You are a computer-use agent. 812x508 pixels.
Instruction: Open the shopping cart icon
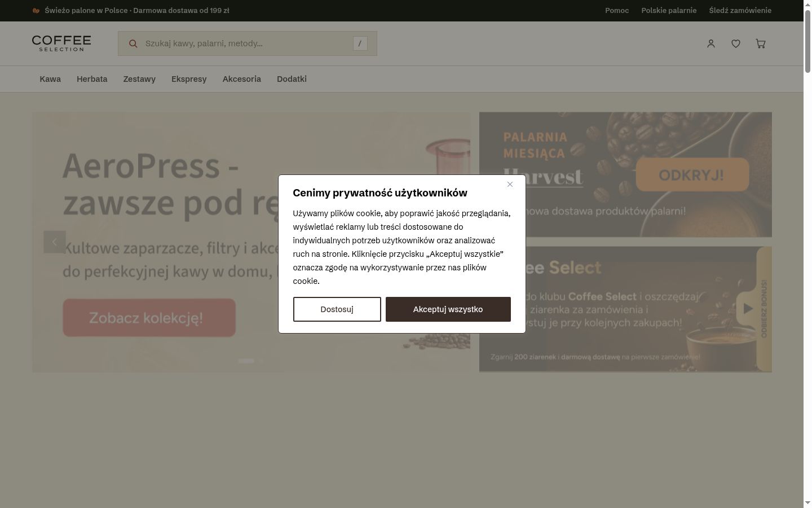pyautogui.click(x=761, y=43)
